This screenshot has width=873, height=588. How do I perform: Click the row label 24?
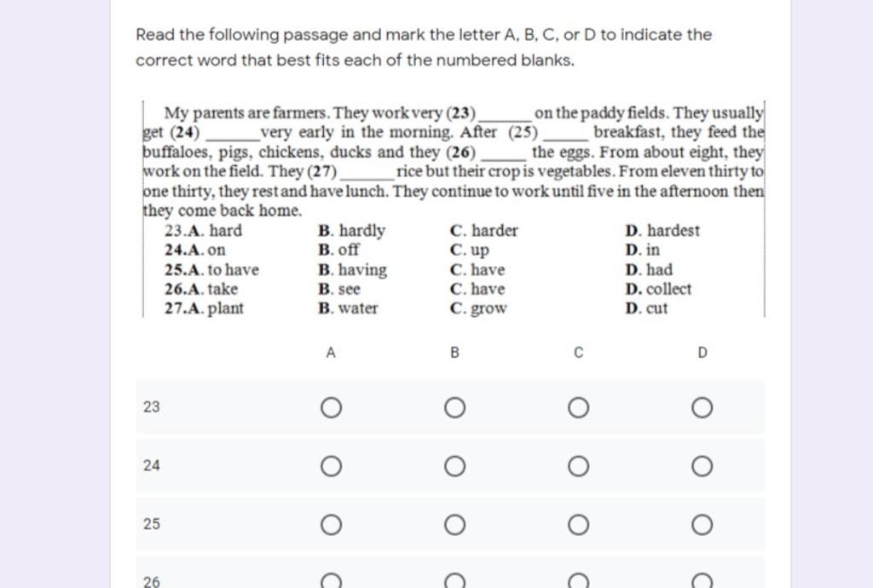[x=151, y=466]
